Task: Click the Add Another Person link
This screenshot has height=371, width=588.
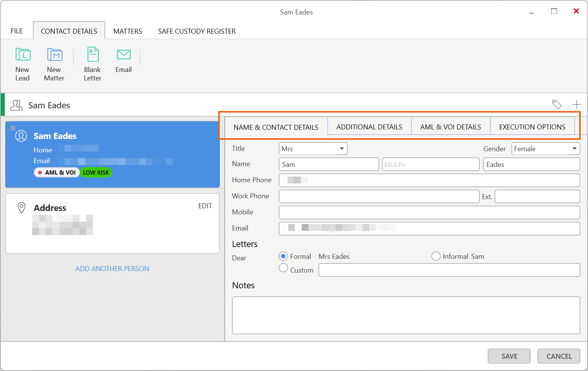Action: click(x=112, y=269)
